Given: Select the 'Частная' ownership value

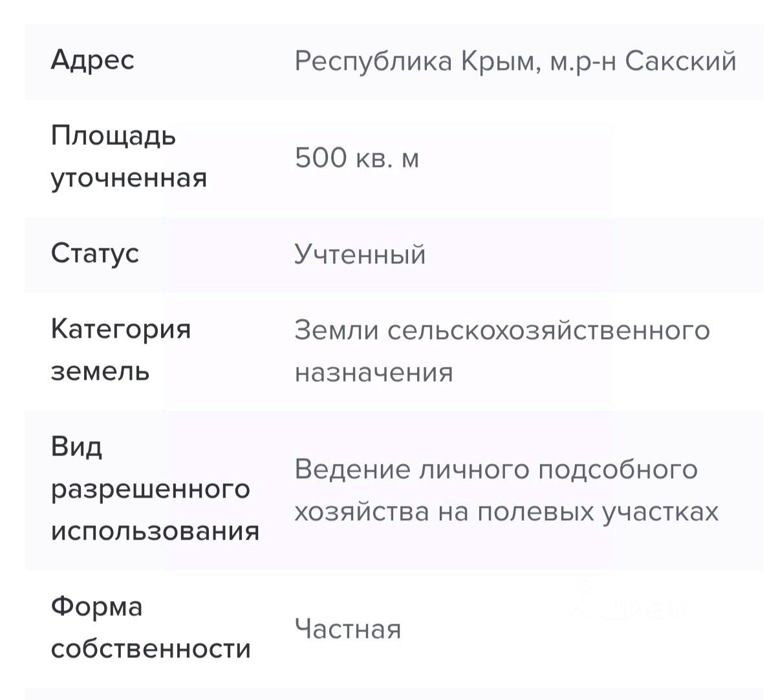Looking at the screenshot, I should (348, 629).
